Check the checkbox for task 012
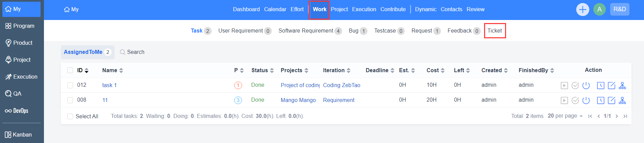This screenshot has height=143, width=644. [x=70, y=85]
